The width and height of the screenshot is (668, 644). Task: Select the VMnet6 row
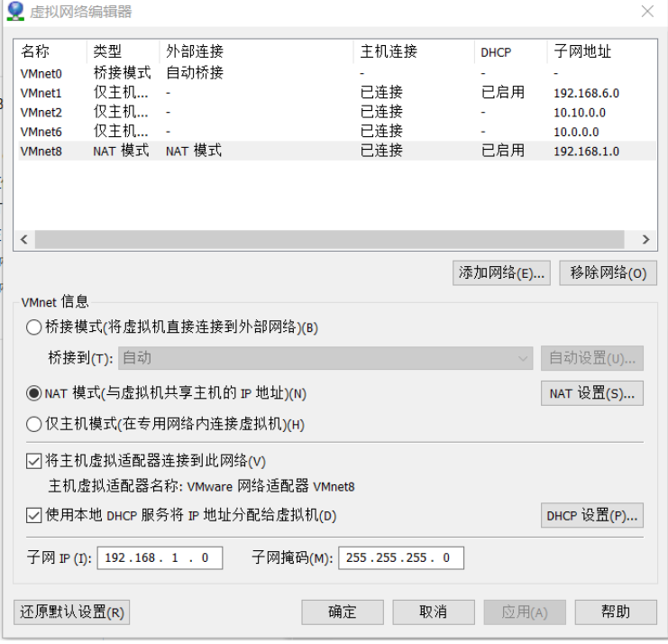pyautogui.click(x=336, y=132)
